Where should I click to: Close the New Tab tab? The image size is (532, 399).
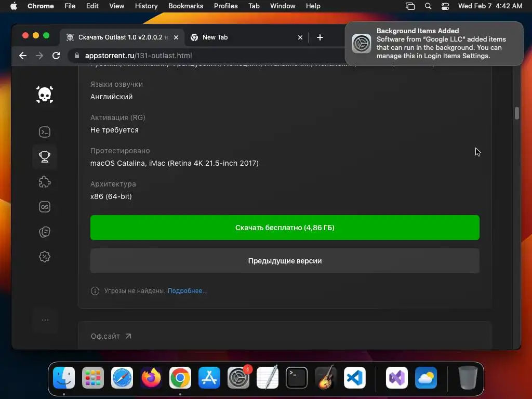[300, 37]
